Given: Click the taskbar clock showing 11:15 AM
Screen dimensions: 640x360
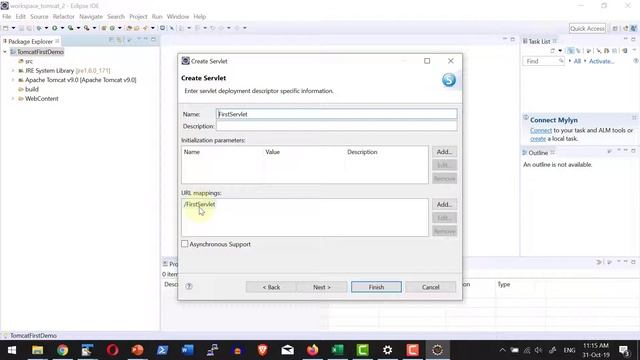Looking at the screenshot, I should [x=596, y=346].
